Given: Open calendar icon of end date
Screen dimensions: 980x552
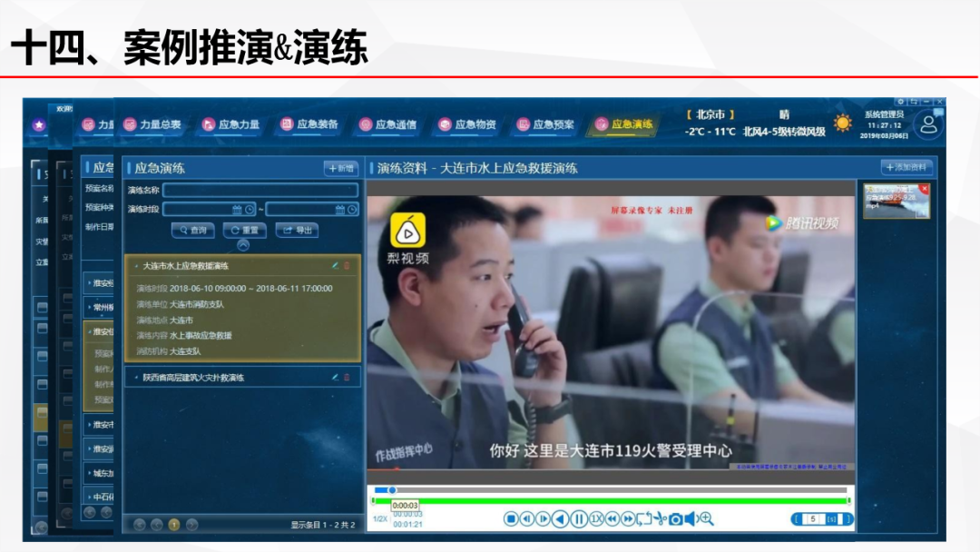Looking at the screenshot, I should [340, 210].
